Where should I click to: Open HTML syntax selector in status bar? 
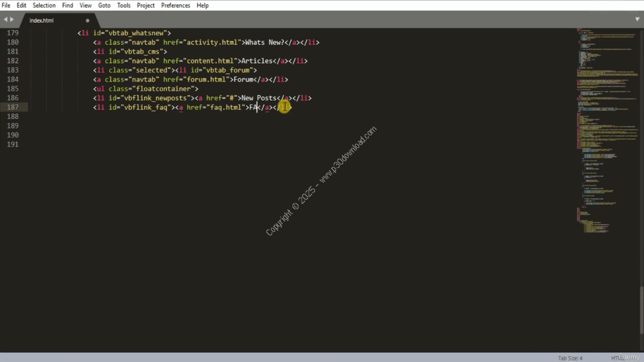pyautogui.click(x=617, y=358)
